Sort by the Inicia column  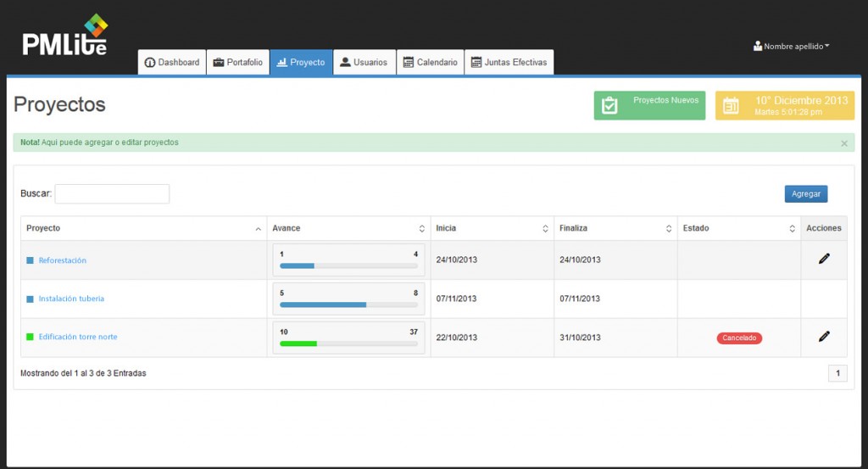tap(492, 228)
